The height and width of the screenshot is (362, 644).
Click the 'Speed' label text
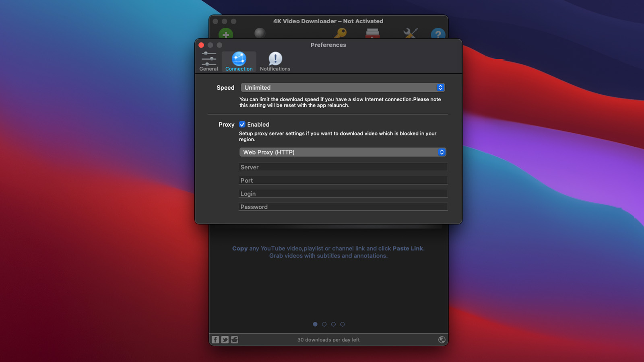point(225,88)
